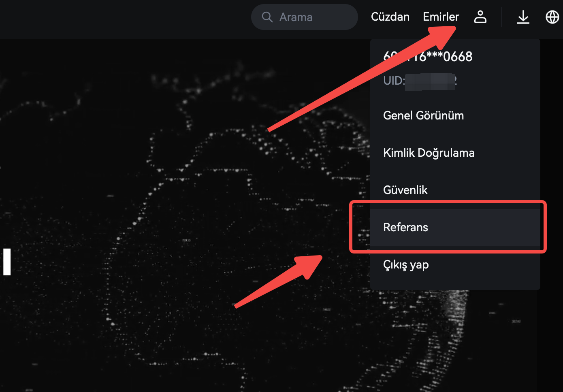Log out using Çıkış yap
Screen dimensions: 563x392
pos(406,265)
